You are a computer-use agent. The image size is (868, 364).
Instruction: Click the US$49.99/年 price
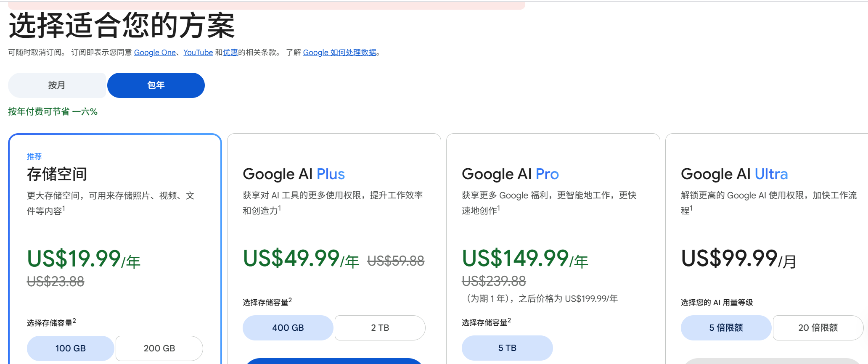(301, 258)
